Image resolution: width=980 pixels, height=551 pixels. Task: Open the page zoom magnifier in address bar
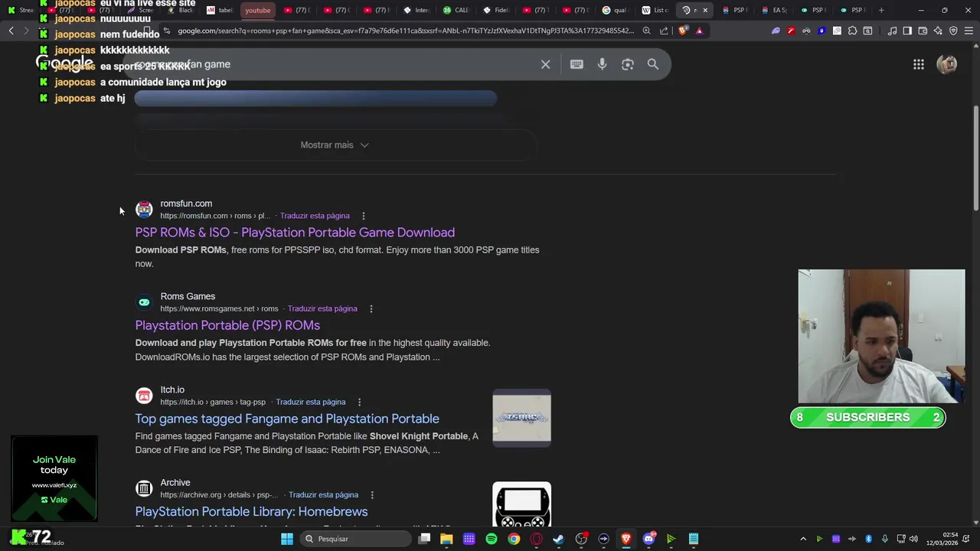click(x=647, y=31)
